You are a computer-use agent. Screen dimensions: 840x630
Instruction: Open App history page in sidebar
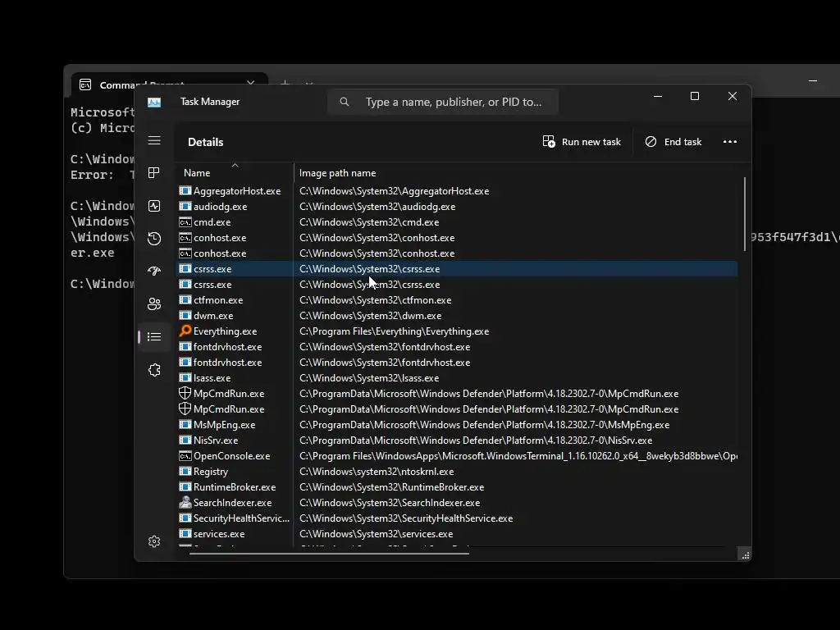[x=154, y=239]
